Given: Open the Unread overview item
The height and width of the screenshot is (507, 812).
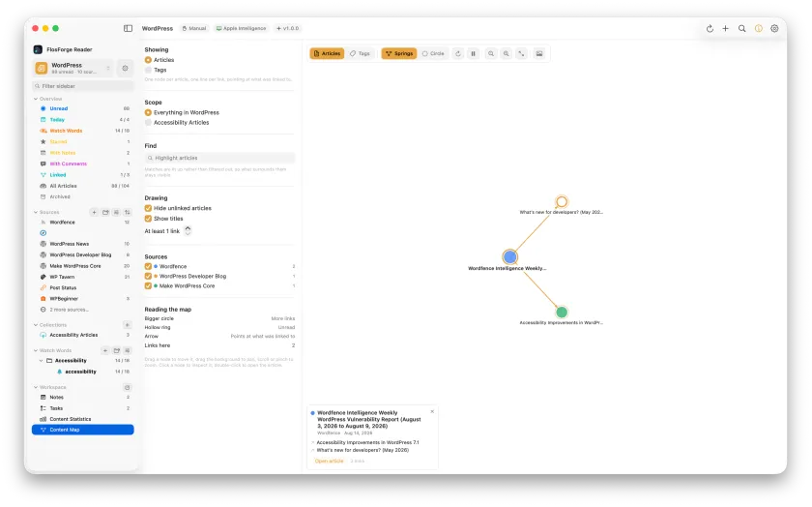Looking at the screenshot, I should pos(83,108).
